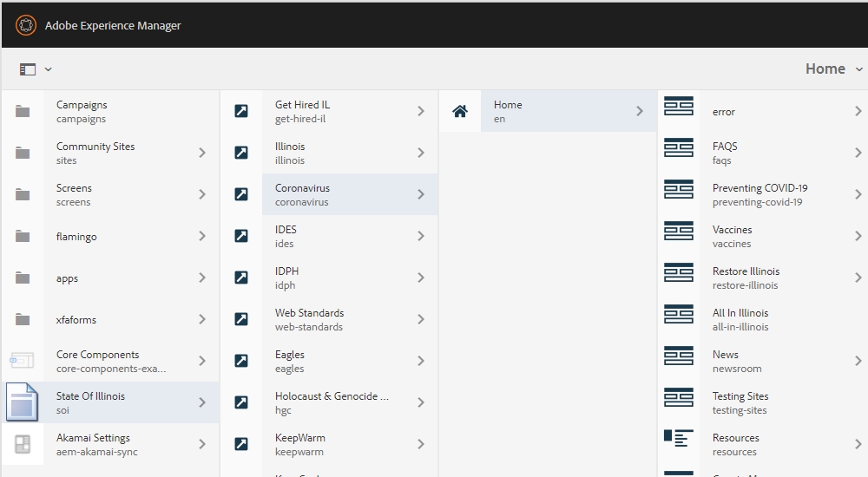Screen dimensions: 868x477
Task: Open the rail panel toggle icon
Action: point(28,69)
